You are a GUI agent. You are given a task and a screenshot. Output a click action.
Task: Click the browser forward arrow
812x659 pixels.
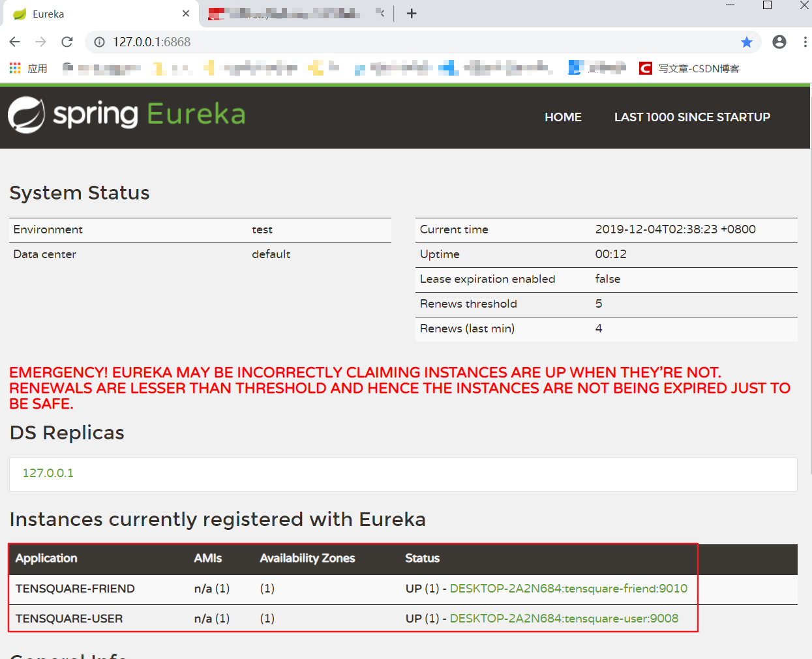click(x=41, y=42)
